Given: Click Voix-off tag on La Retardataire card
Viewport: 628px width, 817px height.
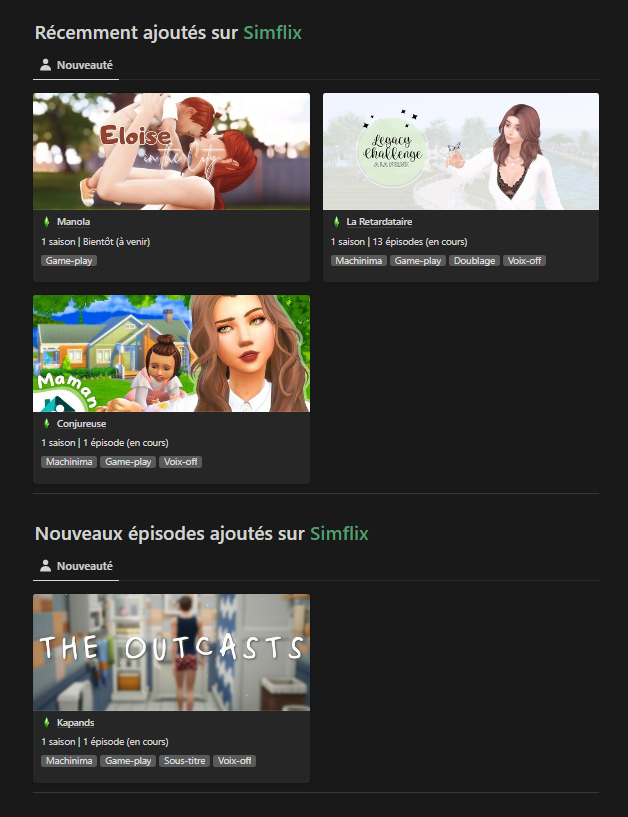Looking at the screenshot, I should coord(524,261).
